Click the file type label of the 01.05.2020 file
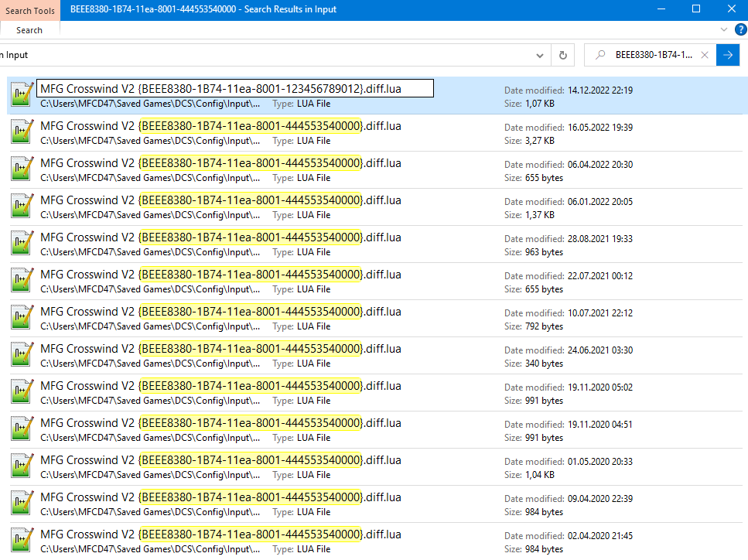The width and height of the screenshot is (748, 560). (302, 476)
